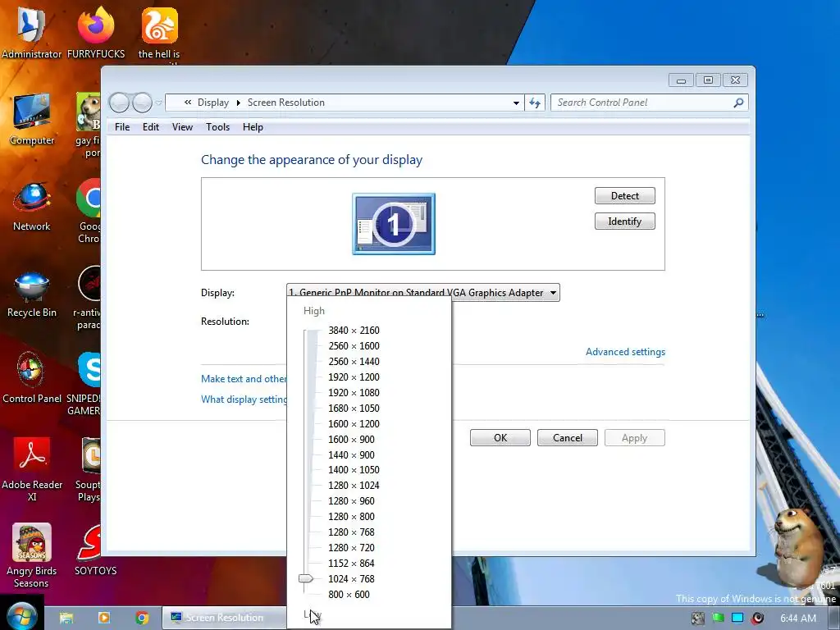The image size is (840, 630).
Task: Click the green flag tray icon
Action: click(718, 618)
